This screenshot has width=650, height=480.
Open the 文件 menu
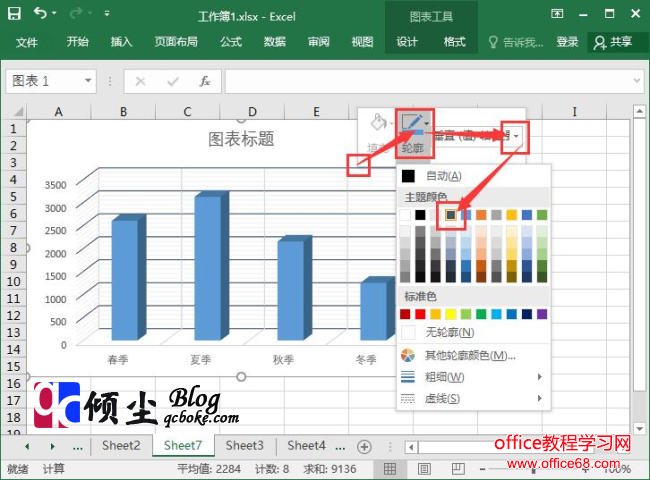(27, 42)
